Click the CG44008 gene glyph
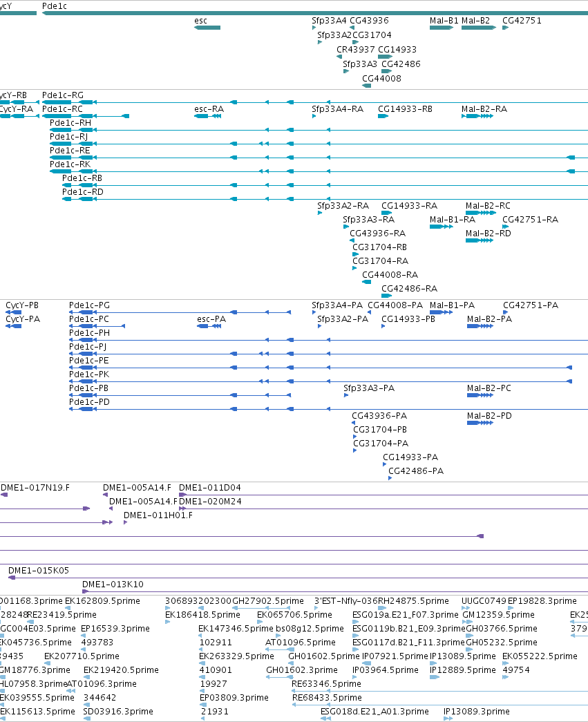 (366, 86)
